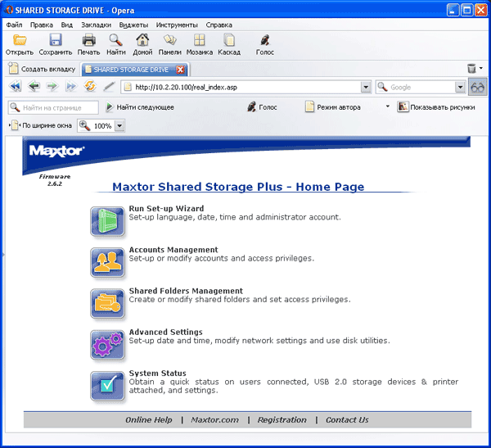Go back with the left arrow
Image resolution: width=491 pixels, height=448 pixels.
(34, 86)
